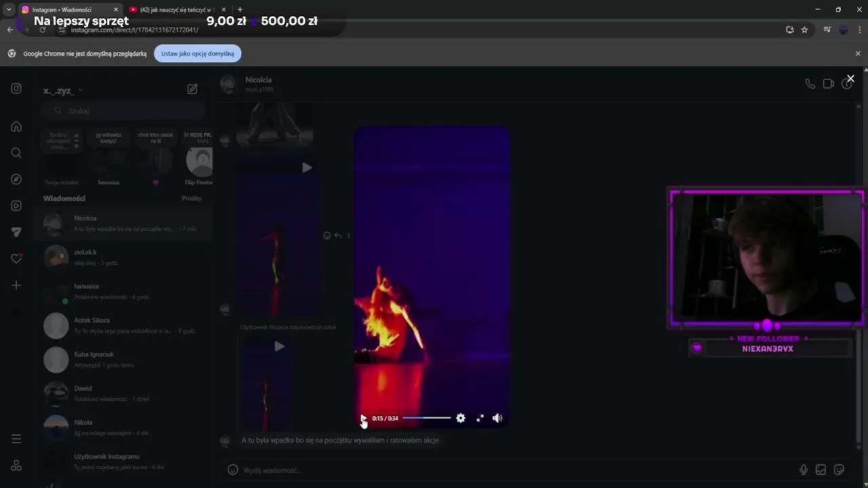Compose a new message pencil icon
Screen dimensions: 868x488
(193, 89)
